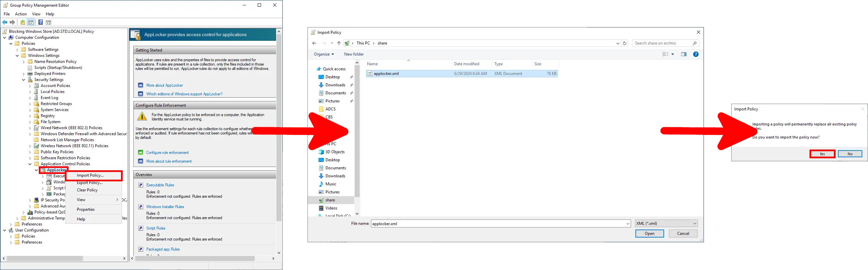
Task: Open the Which editions of Windows support AppLocker link
Action: pyautogui.click(x=184, y=94)
